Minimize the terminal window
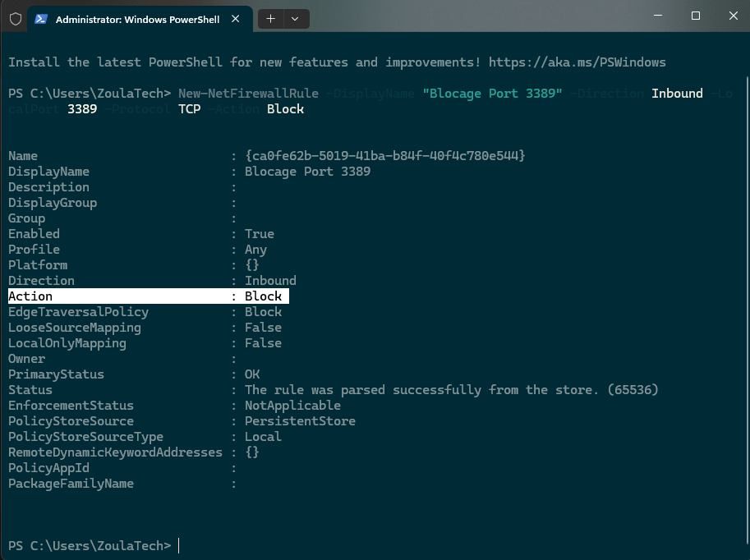Viewport: 750px width, 560px height. (658, 16)
